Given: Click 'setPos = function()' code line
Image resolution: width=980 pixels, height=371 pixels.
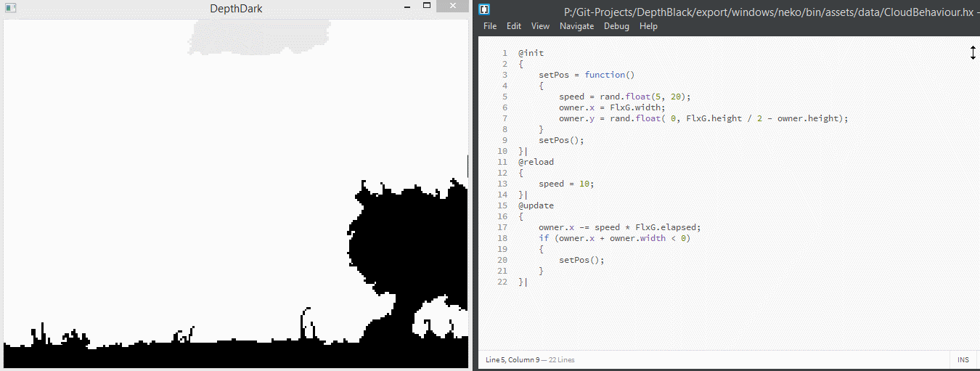Looking at the screenshot, I should [587, 75].
